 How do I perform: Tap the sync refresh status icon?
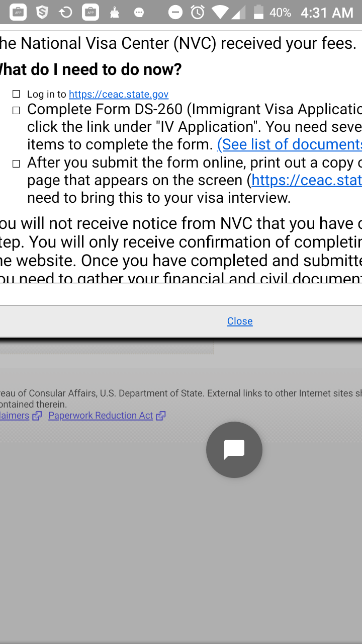tap(66, 12)
